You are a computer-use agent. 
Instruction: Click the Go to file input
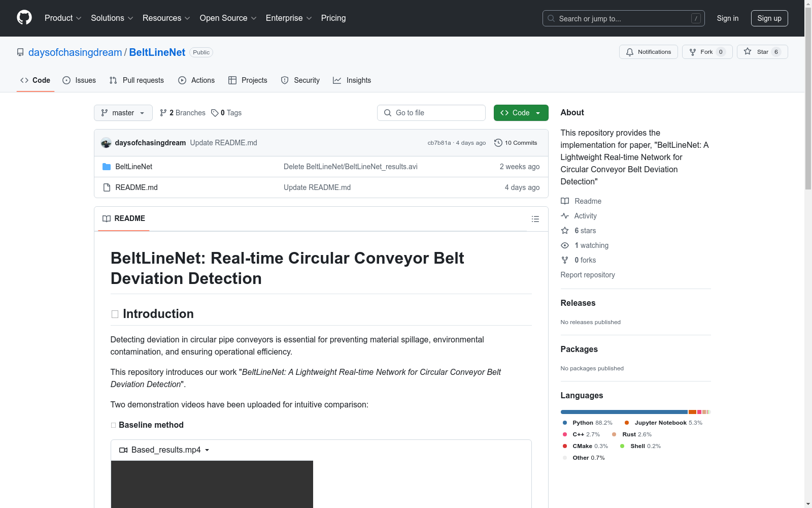coord(431,113)
